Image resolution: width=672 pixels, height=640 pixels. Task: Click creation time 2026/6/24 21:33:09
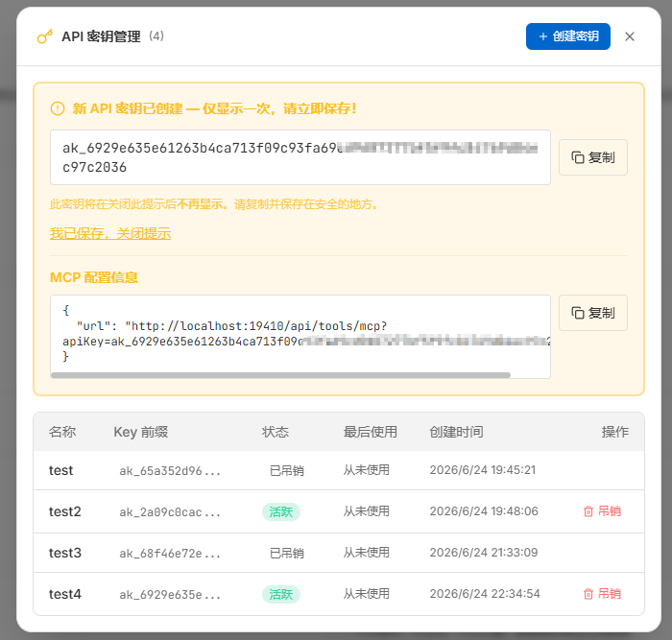(x=484, y=552)
